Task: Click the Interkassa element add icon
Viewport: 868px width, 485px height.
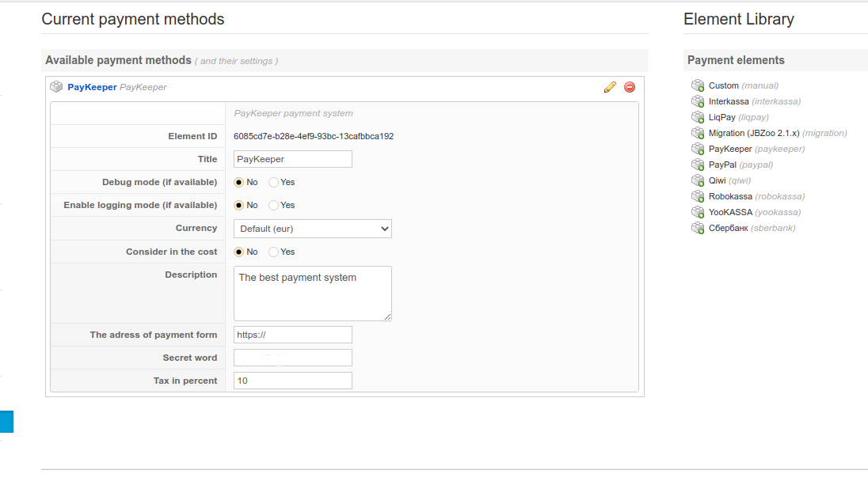Action: (698, 102)
